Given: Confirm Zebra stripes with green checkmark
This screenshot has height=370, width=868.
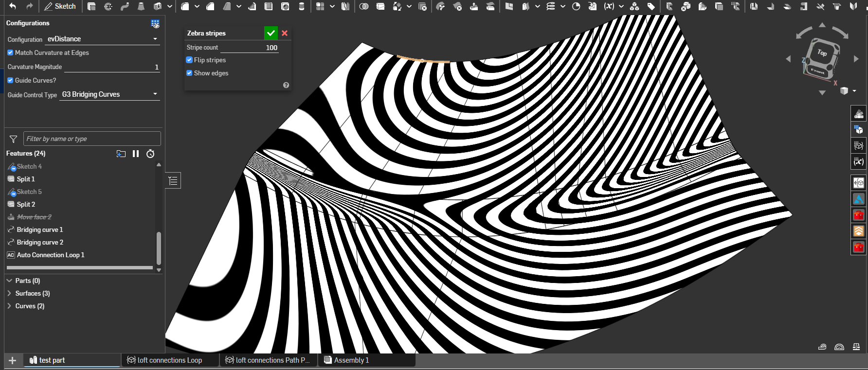Looking at the screenshot, I should tap(271, 33).
